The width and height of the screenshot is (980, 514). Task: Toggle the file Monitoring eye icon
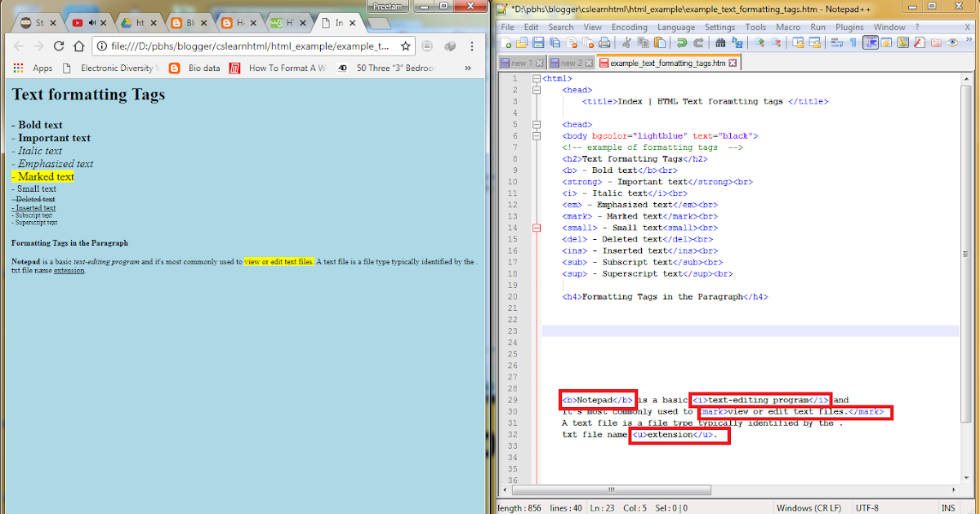point(952,42)
